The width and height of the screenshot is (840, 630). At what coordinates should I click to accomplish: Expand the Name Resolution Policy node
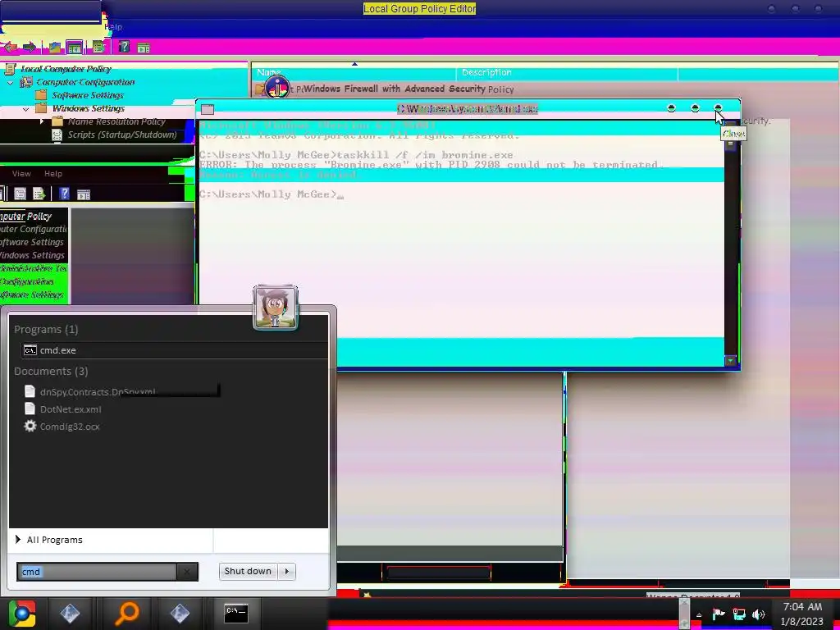pos(42,121)
